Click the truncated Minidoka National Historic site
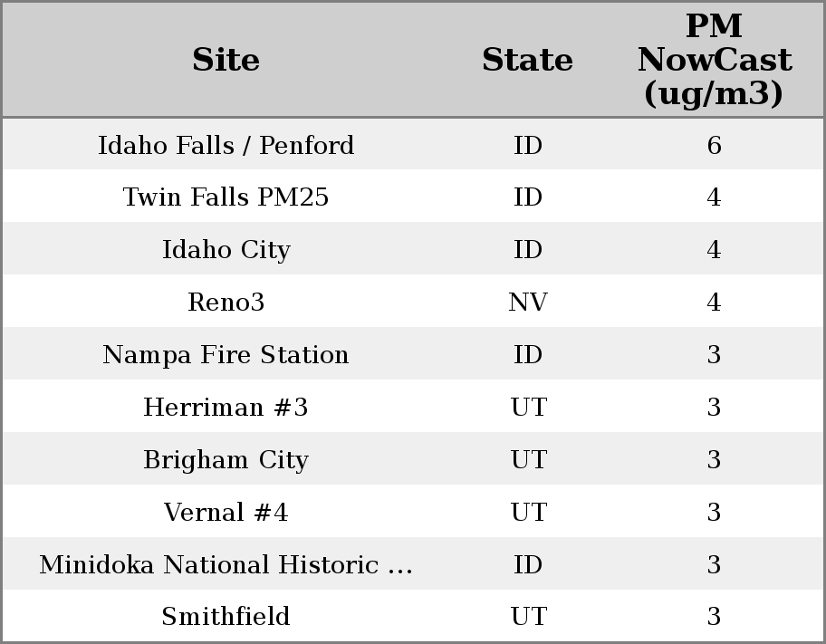Viewport: 826px width, 644px height. [x=226, y=565]
